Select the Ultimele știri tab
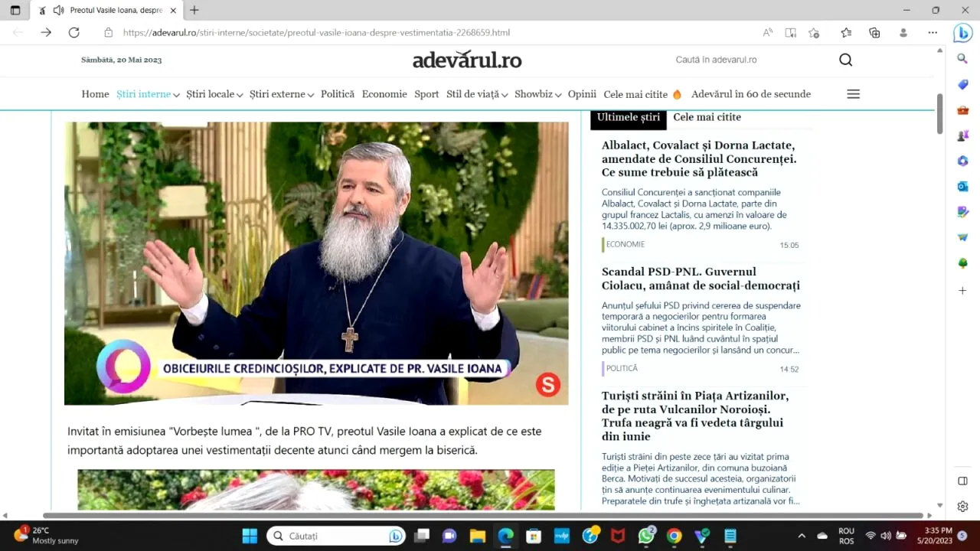Image resolution: width=980 pixels, height=551 pixels. pyautogui.click(x=628, y=117)
